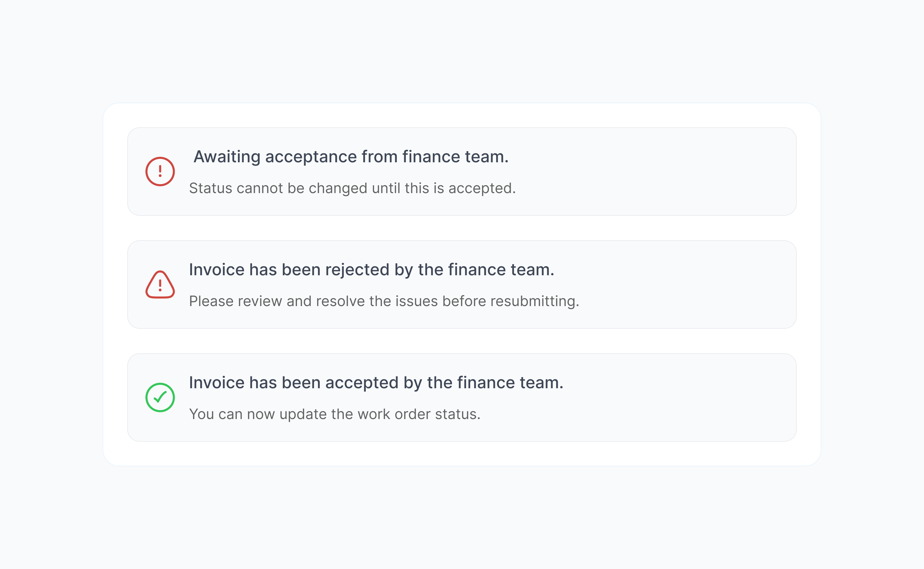
Task: Click the icon beside the rejected invoice message
Action: tap(160, 285)
